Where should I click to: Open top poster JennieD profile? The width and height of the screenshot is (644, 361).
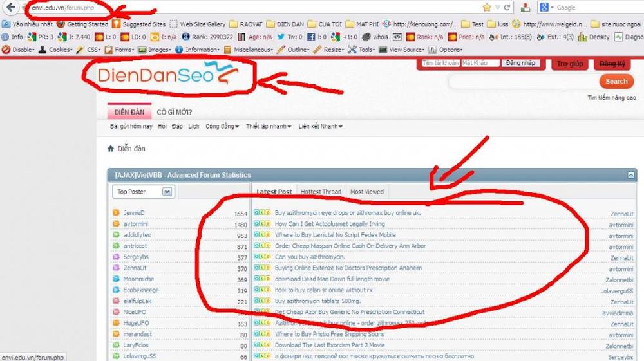[134, 212]
